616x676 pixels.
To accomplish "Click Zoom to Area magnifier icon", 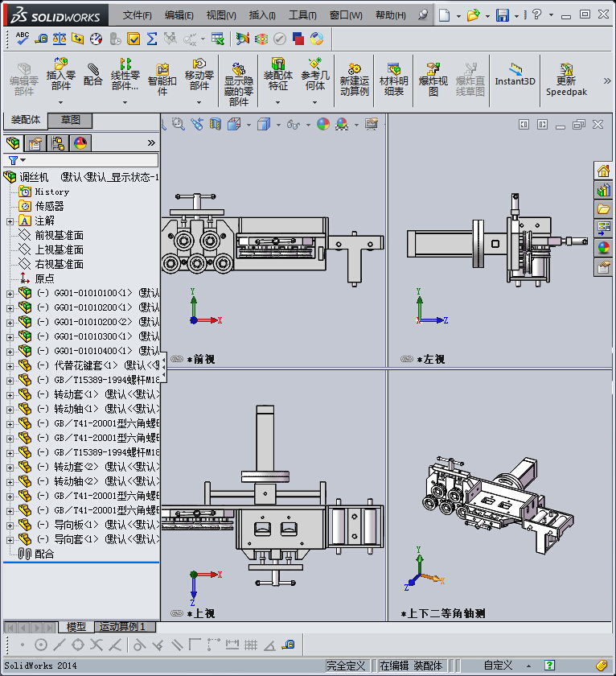I will [x=178, y=124].
